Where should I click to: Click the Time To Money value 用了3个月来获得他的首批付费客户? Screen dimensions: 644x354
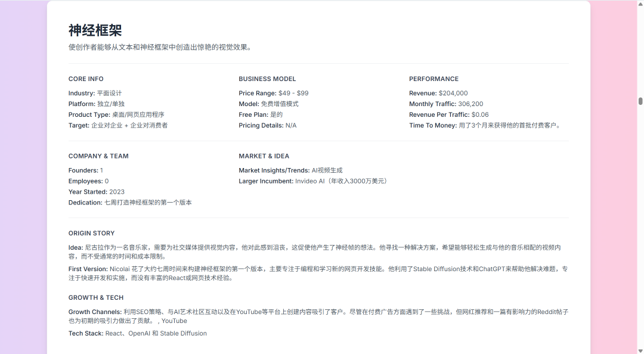510,125
